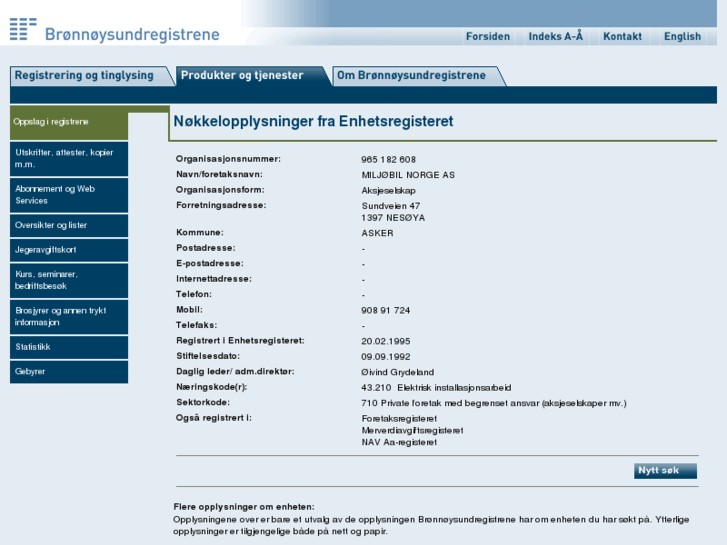Open Oversikter og lister menu item
The image size is (727, 545).
point(69,225)
